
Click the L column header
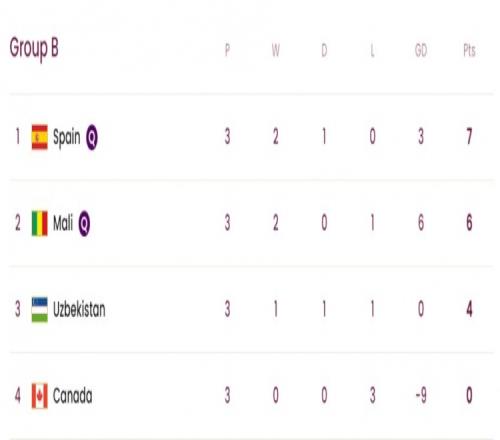[x=372, y=51]
